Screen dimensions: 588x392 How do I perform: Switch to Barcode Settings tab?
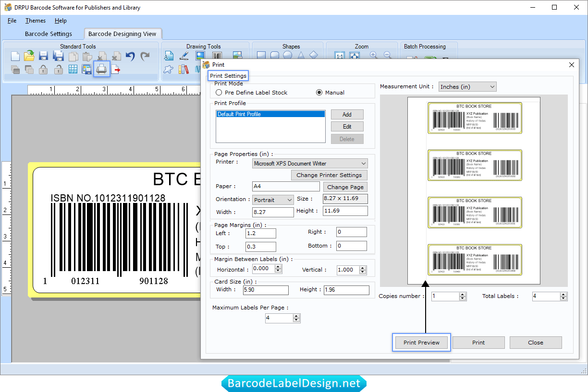tap(49, 34)
